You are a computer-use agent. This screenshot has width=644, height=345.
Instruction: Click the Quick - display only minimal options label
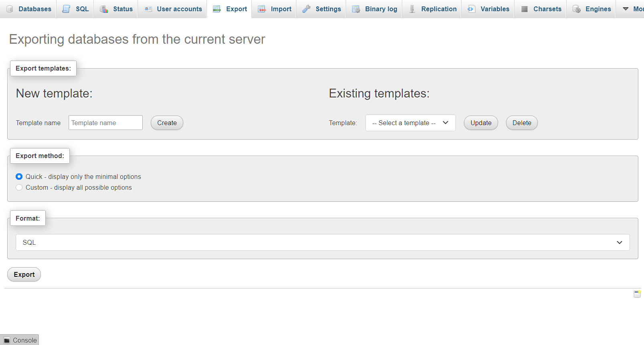(83, 177)
